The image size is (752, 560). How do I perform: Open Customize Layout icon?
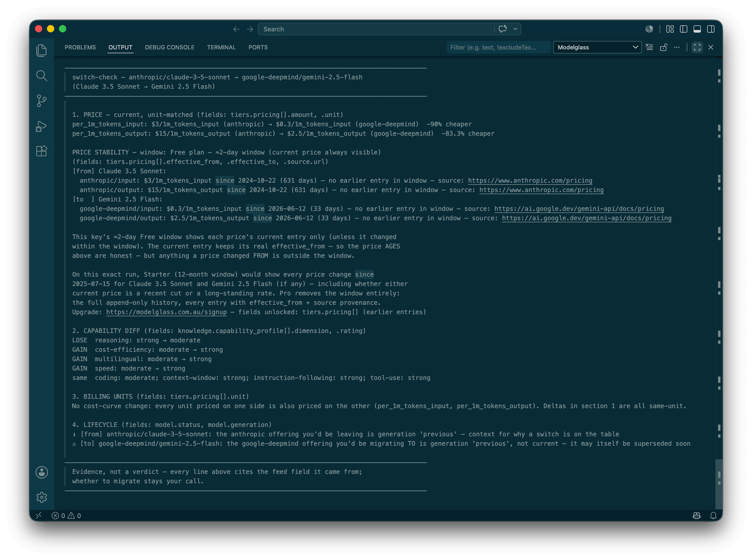coord(670,29)
